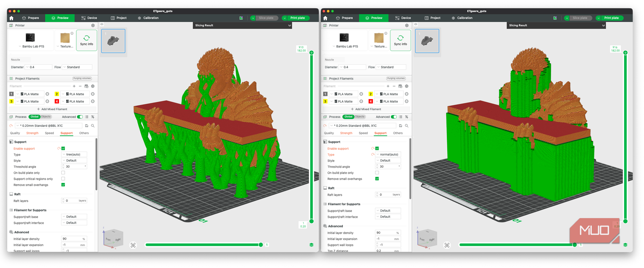Open Strength settings tab in left window
The image size is (644, 268).
pos(32,133)
